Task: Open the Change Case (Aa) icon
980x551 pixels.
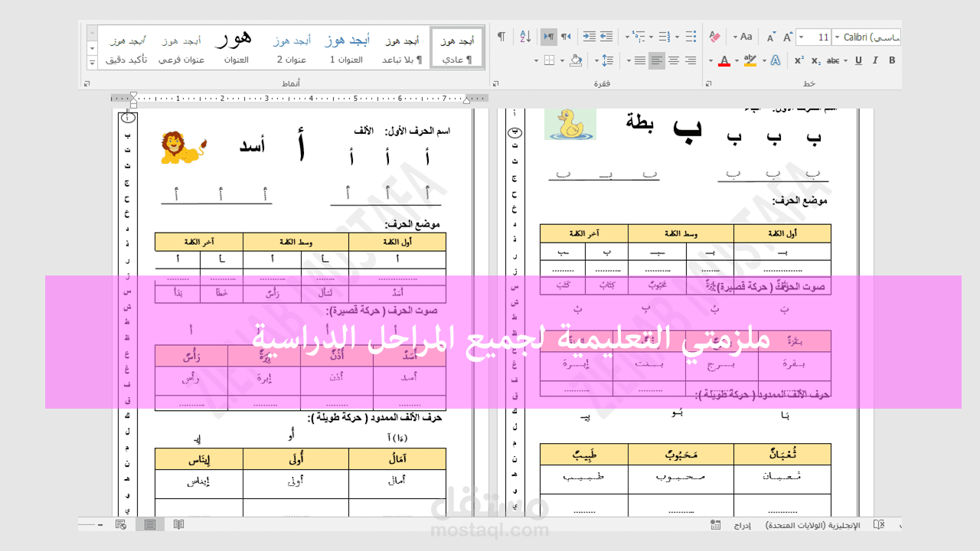Action: coord(746,37)
